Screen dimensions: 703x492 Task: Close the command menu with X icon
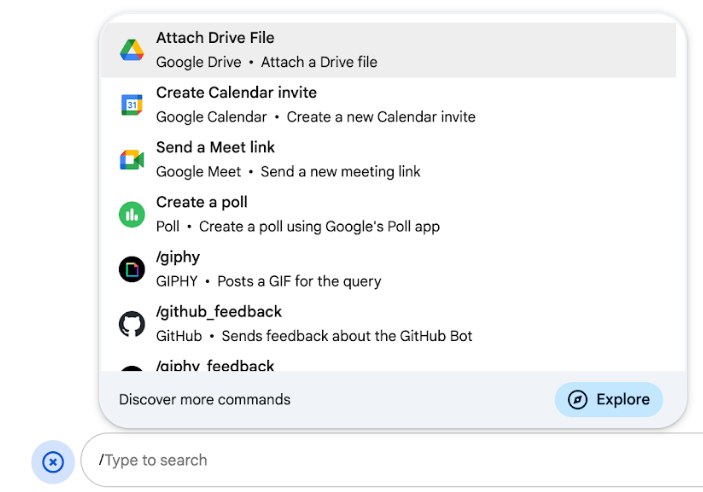[x=54, y=462]
